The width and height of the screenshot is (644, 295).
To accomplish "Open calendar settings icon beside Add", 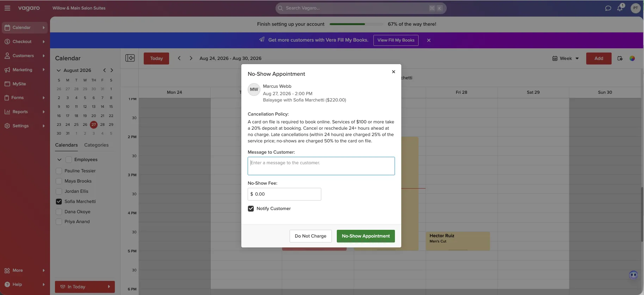I will tap(620, 59).
